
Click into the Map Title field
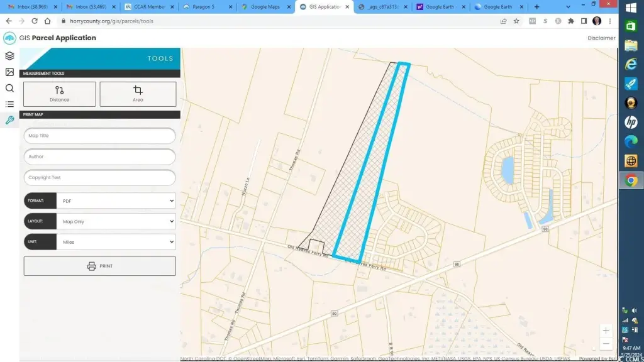[x=99, y=136]
